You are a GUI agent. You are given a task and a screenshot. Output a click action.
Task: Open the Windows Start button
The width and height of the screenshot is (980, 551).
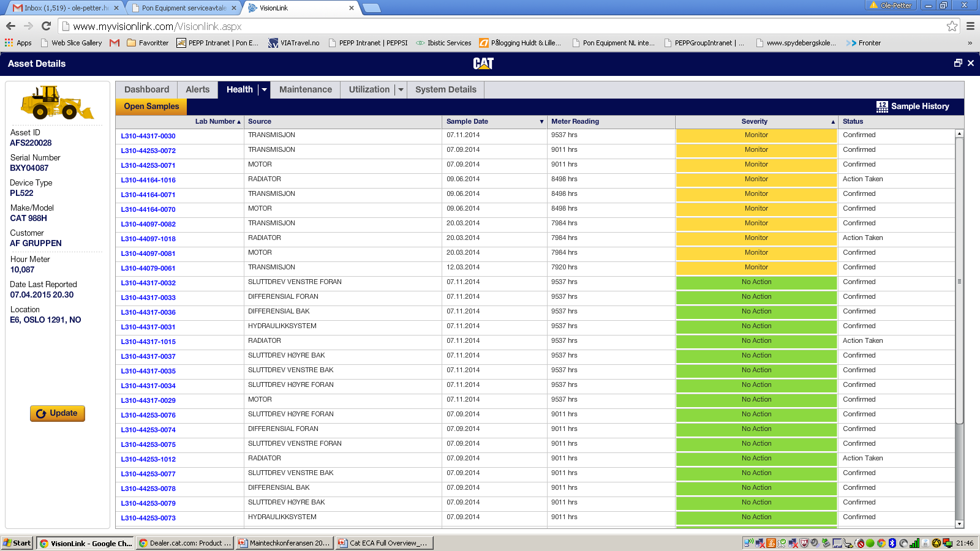click(17, 543)
